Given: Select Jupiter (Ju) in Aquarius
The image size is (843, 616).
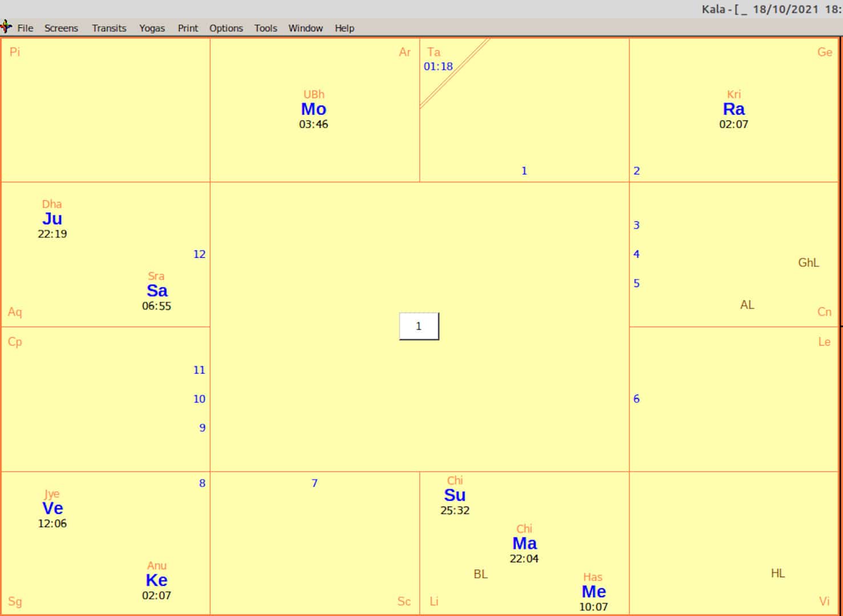Looking at the screenshot, I should pos(53,218).
